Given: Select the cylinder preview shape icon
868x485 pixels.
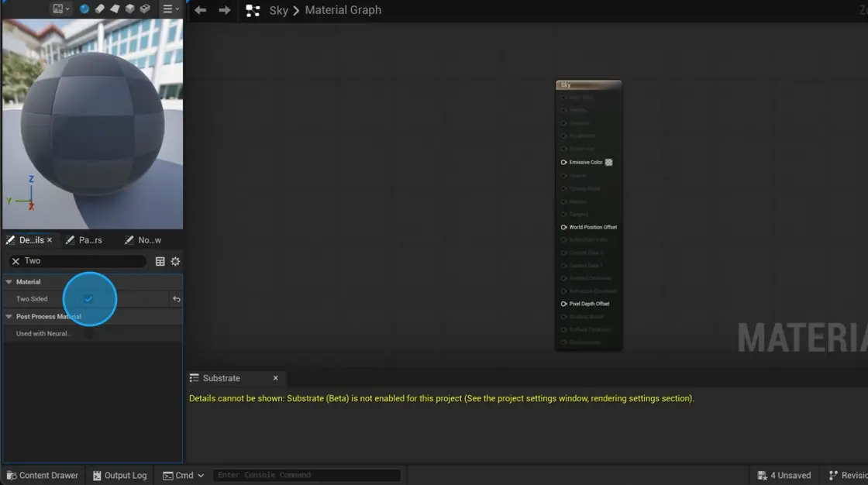Looking at the screenshot, I should (x=100, y=9).
